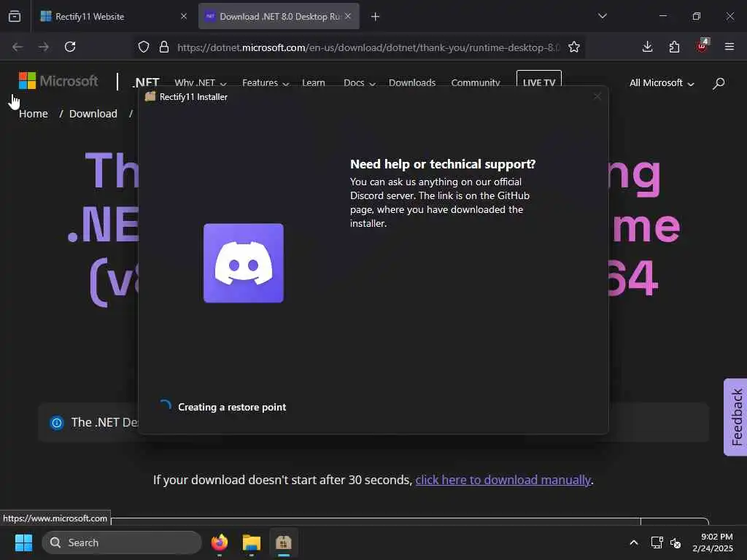The height and width of the screenshot is (560, 747).
Task: Open the Learn nav item
Action: tap(314, 83)
